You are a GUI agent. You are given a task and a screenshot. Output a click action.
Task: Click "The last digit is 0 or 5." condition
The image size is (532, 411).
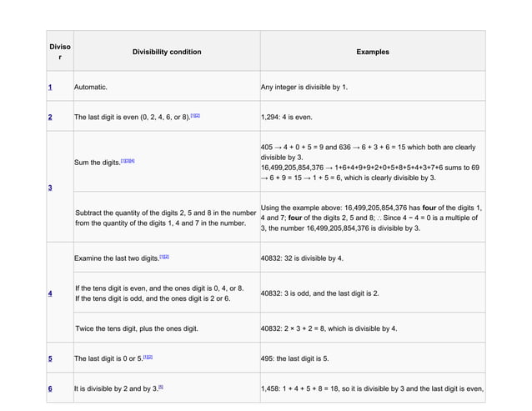[x=108, y=358]
